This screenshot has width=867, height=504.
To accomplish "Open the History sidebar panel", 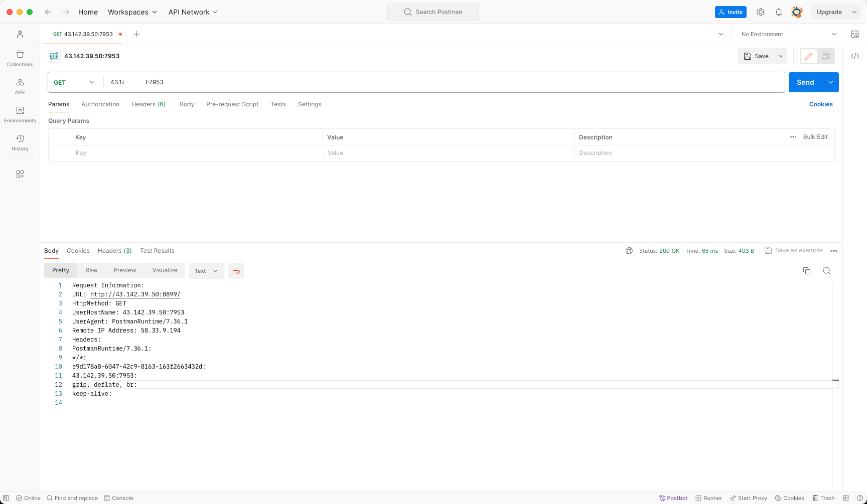I will [x=20, y=142].
